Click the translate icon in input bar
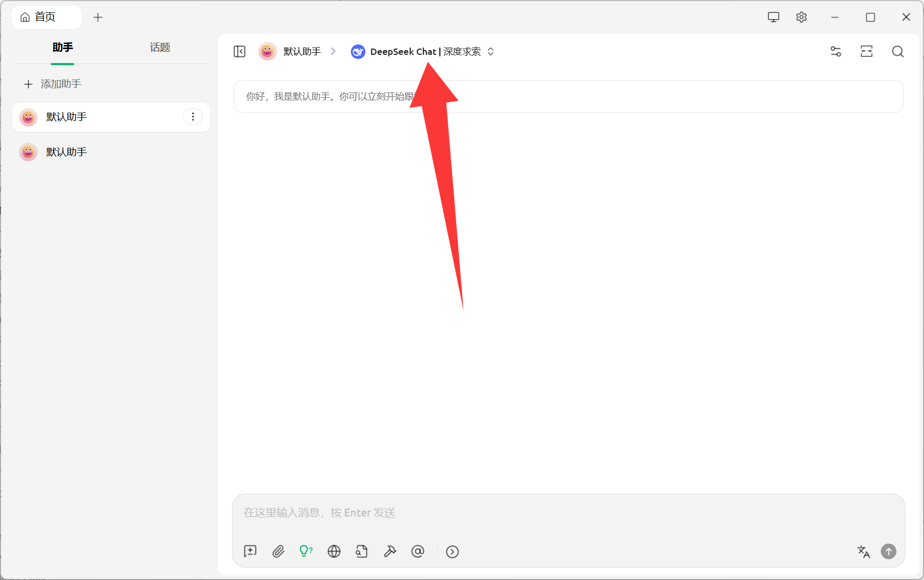Image resolution: width=924 pixels, height=580 pixels. point(863,552)
